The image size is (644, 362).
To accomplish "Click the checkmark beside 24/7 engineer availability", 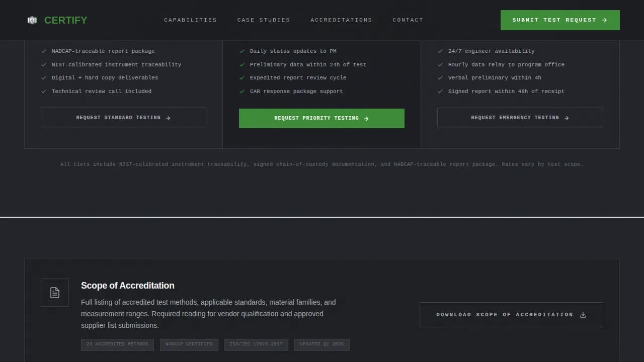I will pos(440,51).
